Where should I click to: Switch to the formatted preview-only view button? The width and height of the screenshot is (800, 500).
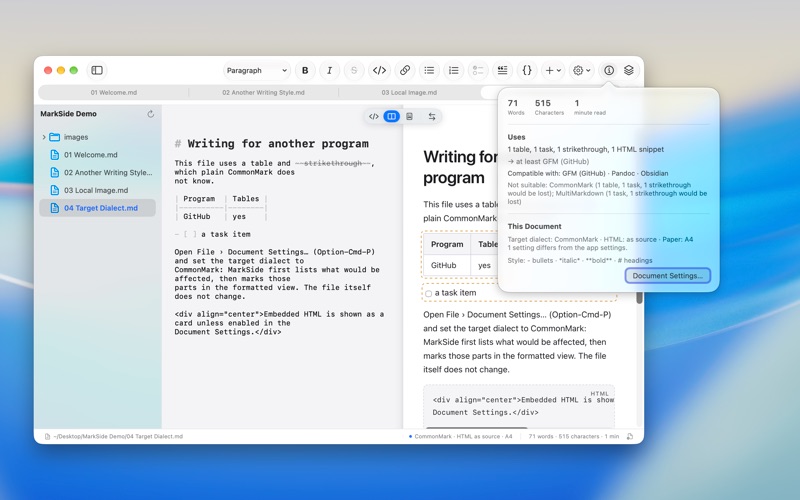pyautogui.click(x=409, y=116)
